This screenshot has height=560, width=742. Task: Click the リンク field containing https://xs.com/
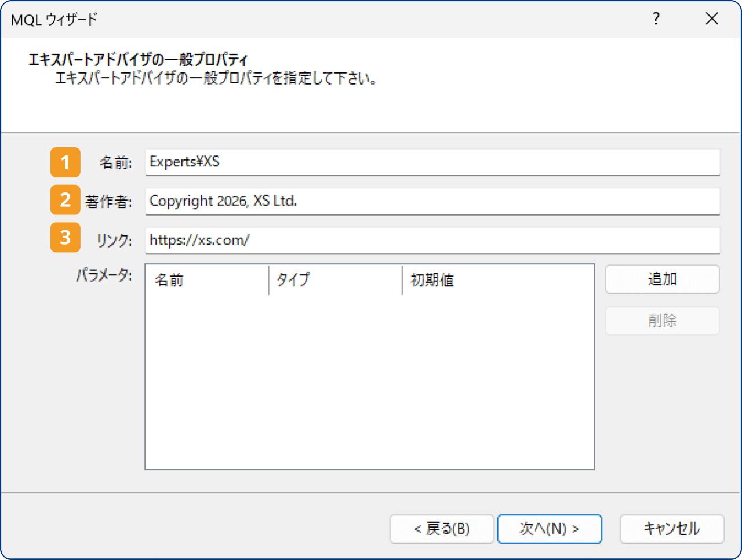coord(432,240)
